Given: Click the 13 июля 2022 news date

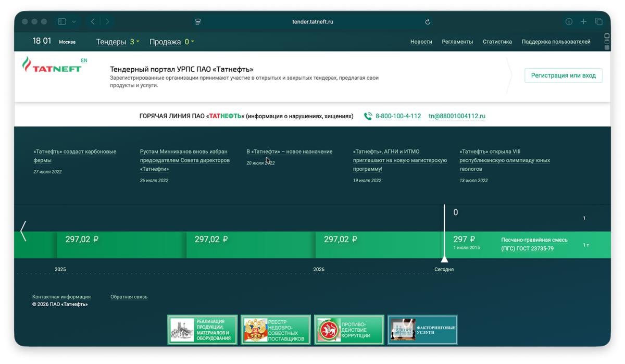Looking at the screenshot, I should [x=473, y=181].
